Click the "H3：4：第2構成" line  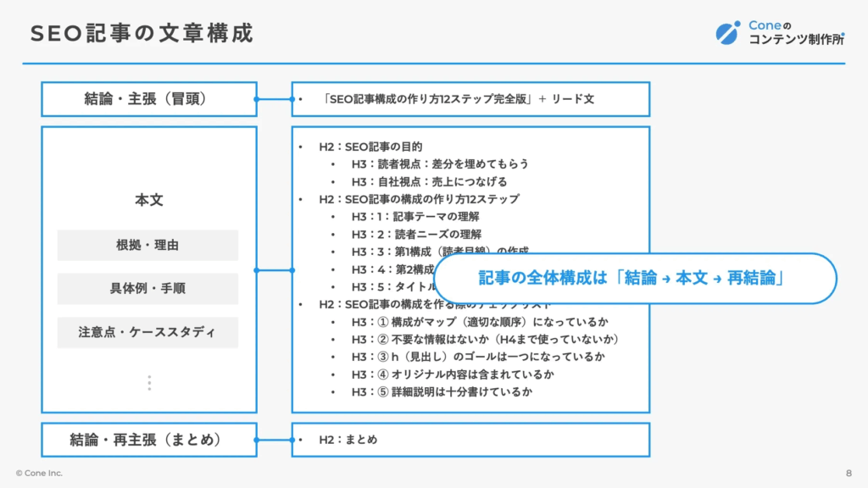[392, 269]
